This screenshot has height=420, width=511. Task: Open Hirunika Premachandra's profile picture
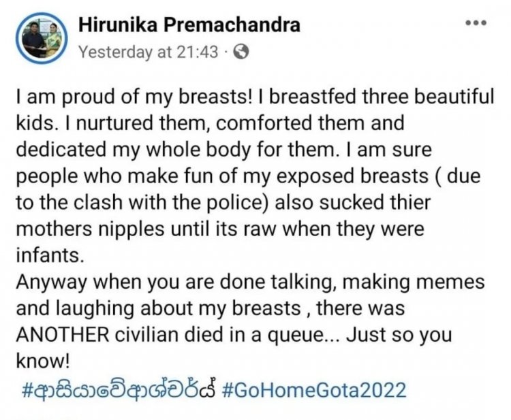42,38
